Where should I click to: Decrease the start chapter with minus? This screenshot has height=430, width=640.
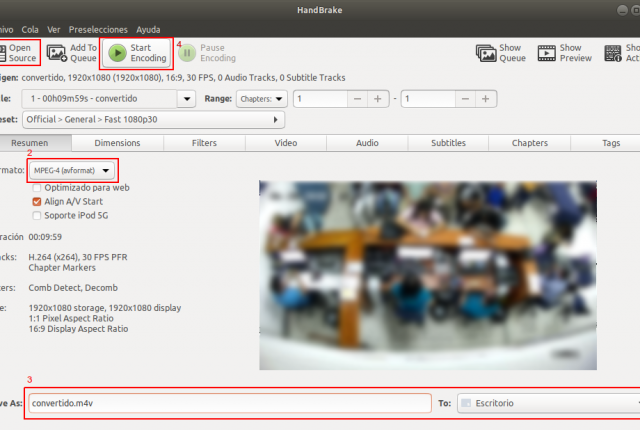[358, 99]
